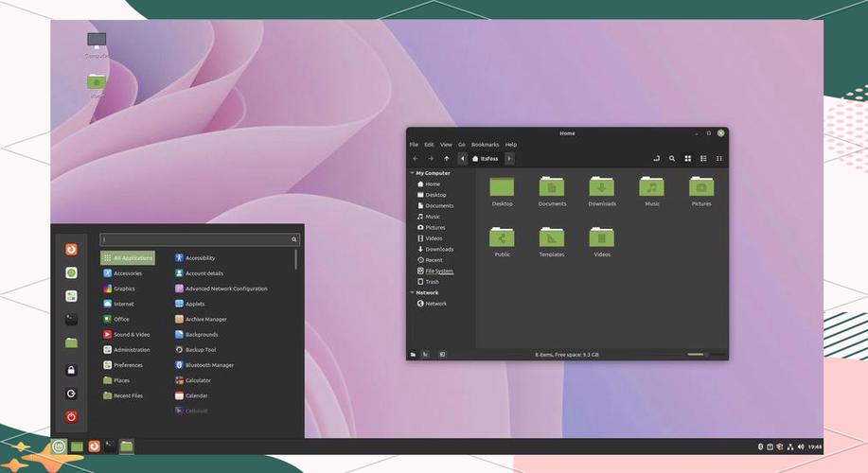This screenshot has width=868, height=473.
Task: Click the Linux Mint menu button on panel
Action: [x=59, y=446]
